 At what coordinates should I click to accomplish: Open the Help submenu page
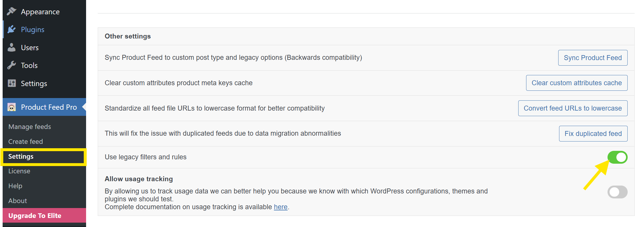[x=15, y=186]
